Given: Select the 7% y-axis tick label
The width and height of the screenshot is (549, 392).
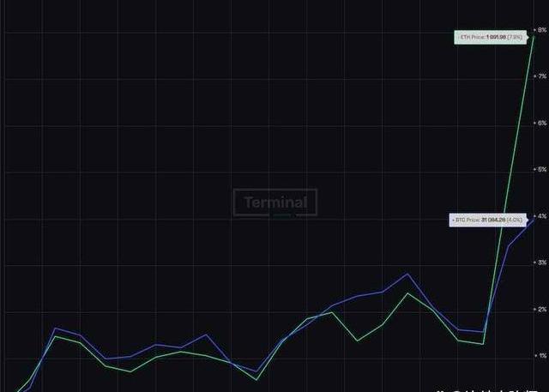Looking at the screenshot, I should click(541, 77).
